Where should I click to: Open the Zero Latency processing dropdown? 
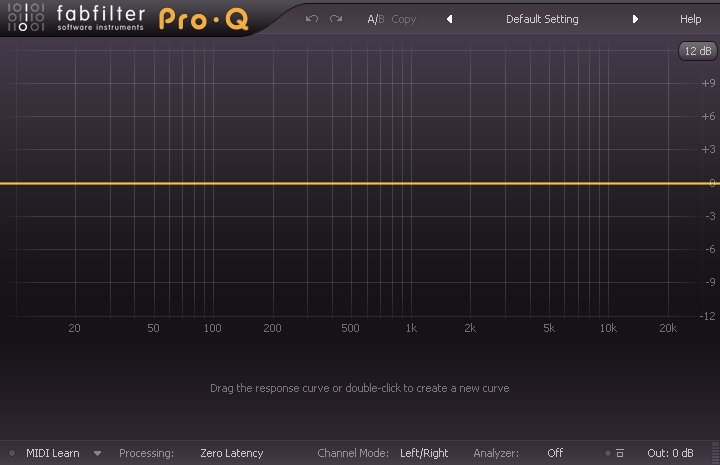click(231, 453)
